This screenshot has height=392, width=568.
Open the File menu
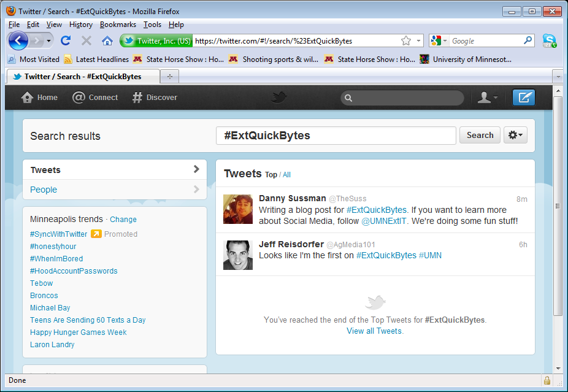(x=14, y=25)
